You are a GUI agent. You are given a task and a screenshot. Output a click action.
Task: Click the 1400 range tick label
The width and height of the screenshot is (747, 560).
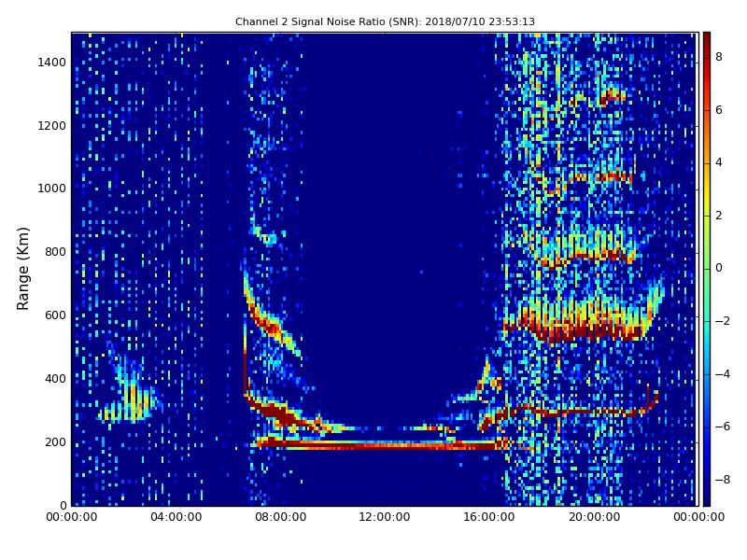click(51, 63)
